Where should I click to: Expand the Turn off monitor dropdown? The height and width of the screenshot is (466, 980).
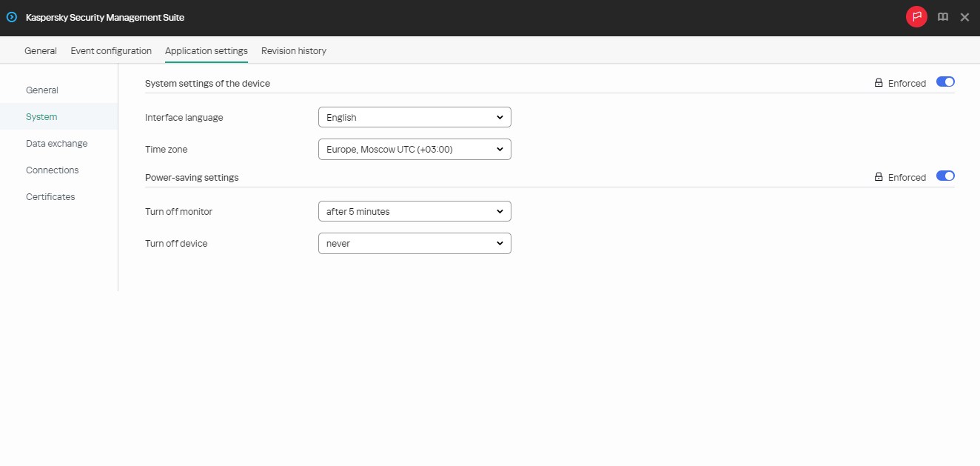[414, 211]
